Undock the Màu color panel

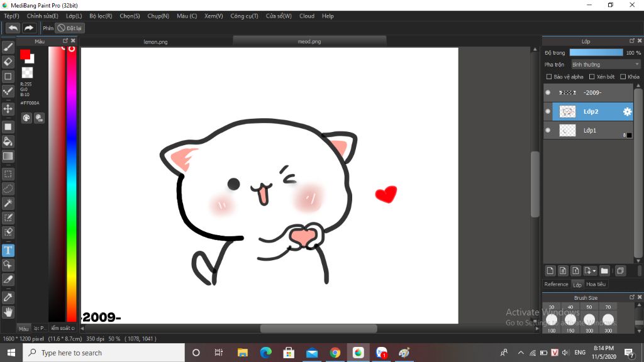65,41
